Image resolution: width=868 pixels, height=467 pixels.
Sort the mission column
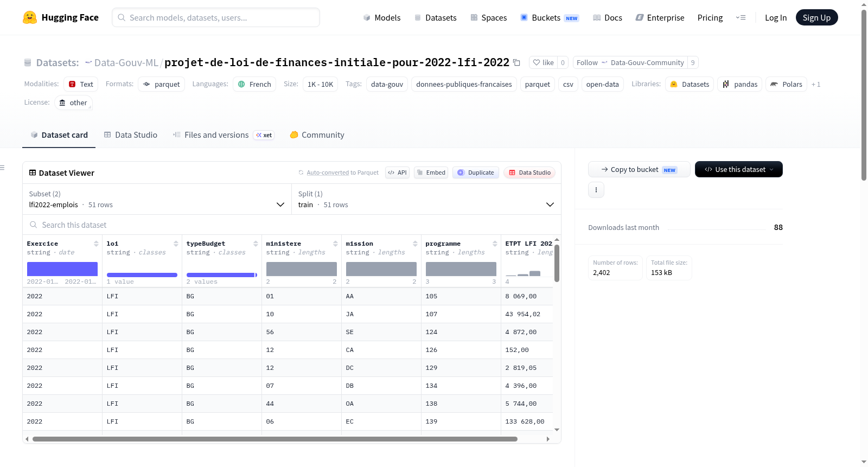415,244
